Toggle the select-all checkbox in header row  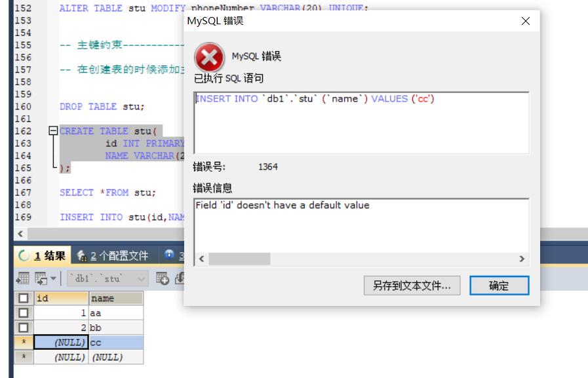tap(23, 298)
